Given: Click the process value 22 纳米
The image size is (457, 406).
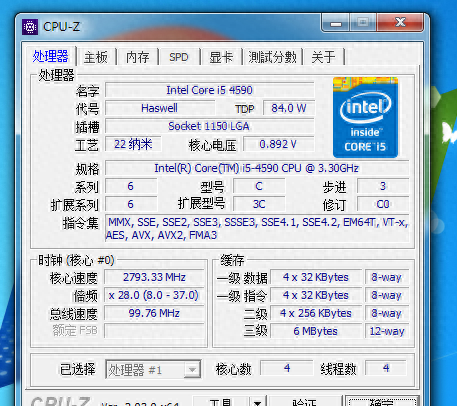Looking at the screenshot, I should click(133, 144).
